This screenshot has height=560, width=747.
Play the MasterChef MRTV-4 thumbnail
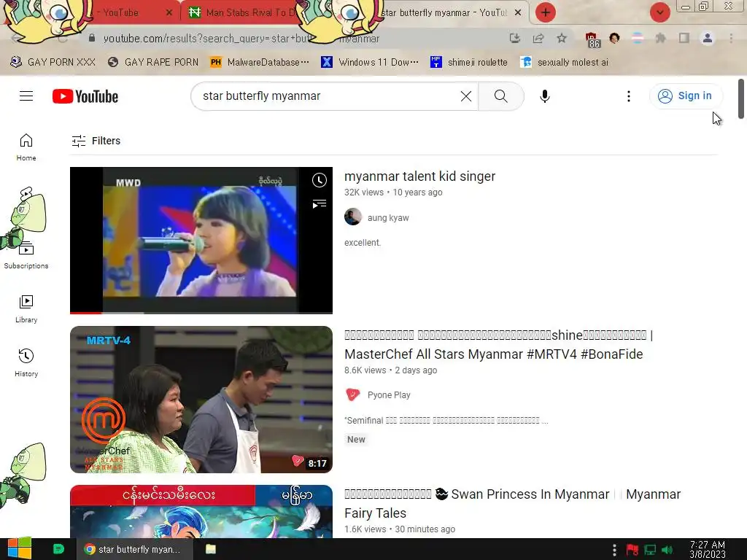(201, 400)
